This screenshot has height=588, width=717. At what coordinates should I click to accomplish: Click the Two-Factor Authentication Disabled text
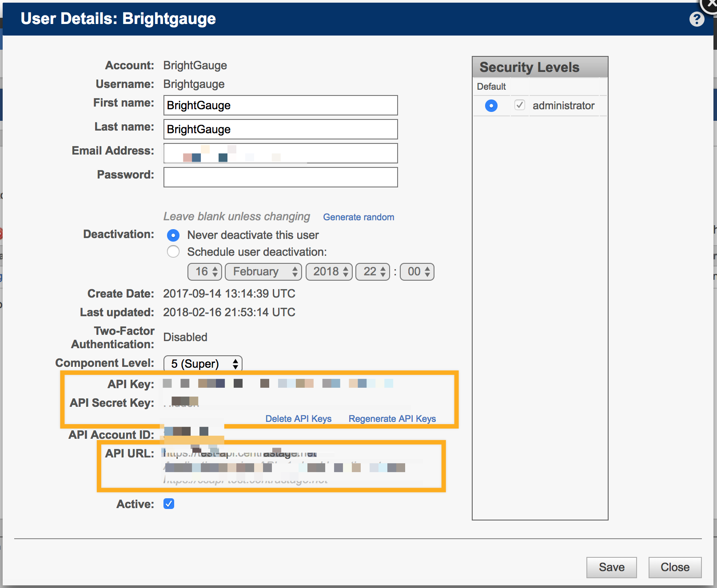point(185,337)
